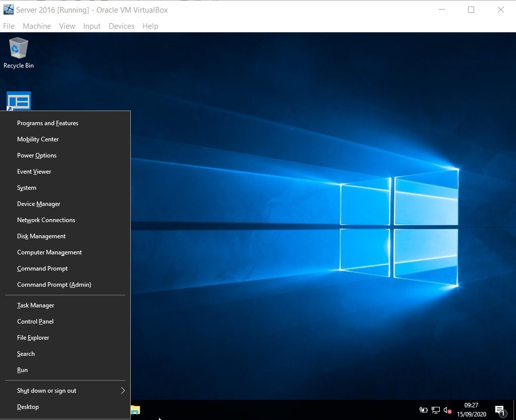Open the VirtualBox File menu
This screenshot has width=516, height=420.
[9, 26]
